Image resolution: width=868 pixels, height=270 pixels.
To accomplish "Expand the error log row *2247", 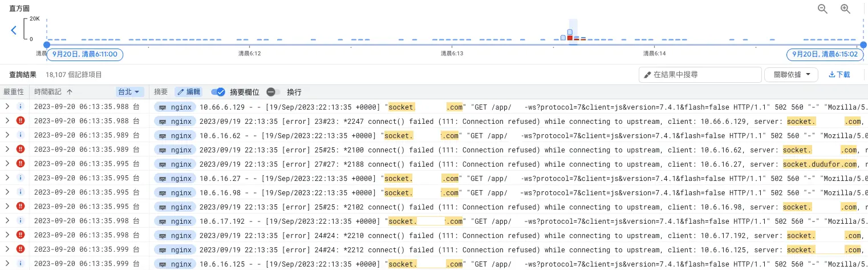I will [x=7, y=121].
